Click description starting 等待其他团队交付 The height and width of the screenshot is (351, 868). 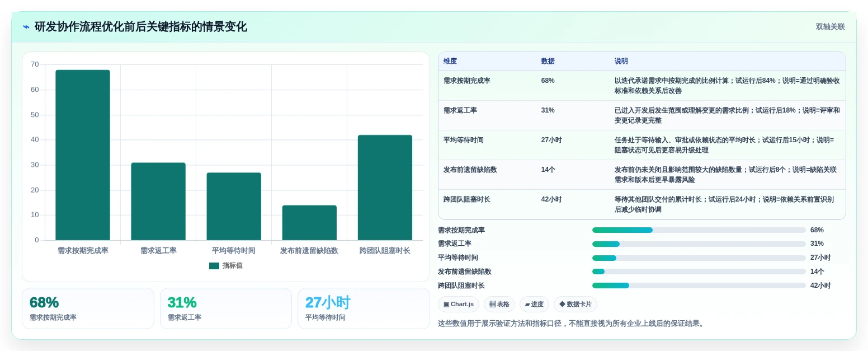click(724, 205)
